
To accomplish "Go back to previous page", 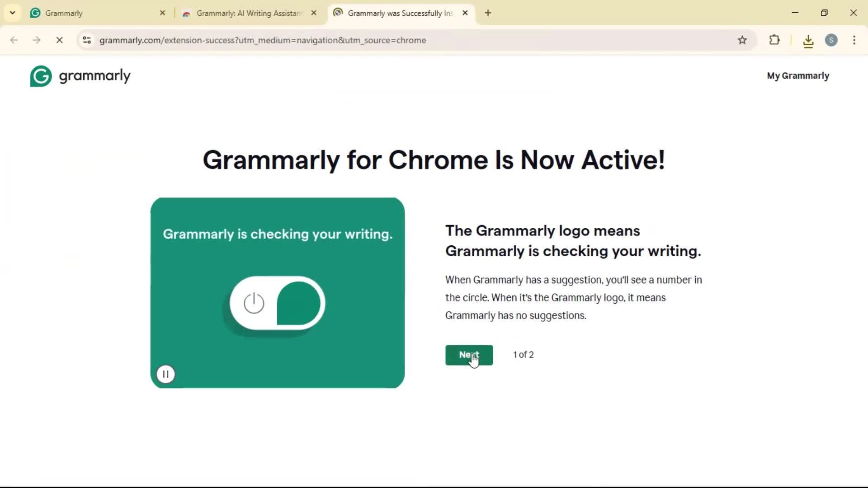I will click(x=14, y=40).
